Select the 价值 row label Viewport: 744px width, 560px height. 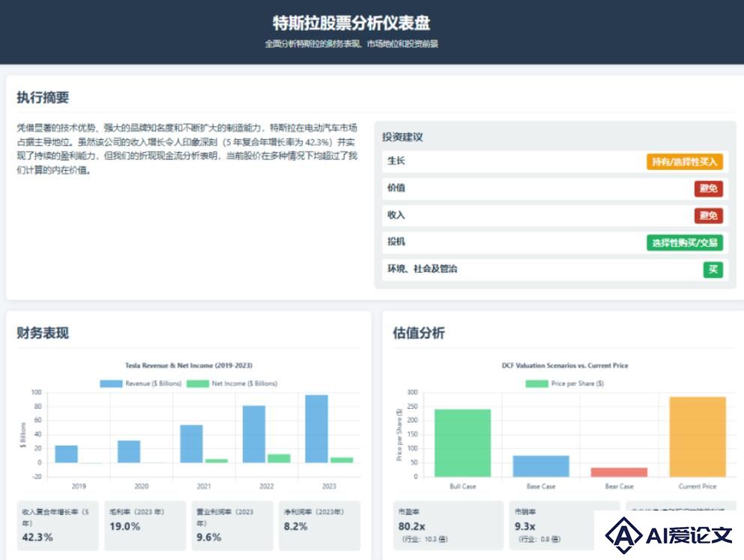pyautogui.click(x=396, y=188)
